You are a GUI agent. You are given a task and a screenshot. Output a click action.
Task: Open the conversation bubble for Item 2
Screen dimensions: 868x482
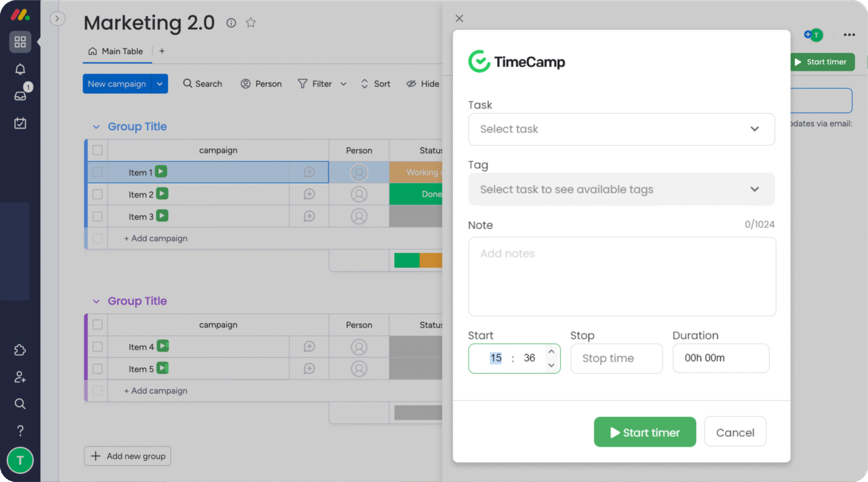[309, 194]
